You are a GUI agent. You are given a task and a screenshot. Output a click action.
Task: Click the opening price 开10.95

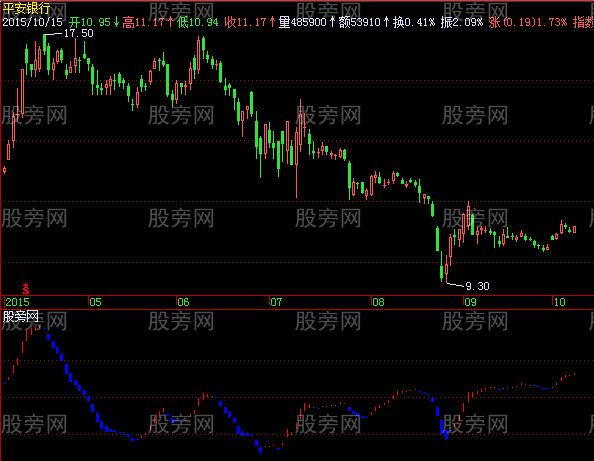pos(90,22)
